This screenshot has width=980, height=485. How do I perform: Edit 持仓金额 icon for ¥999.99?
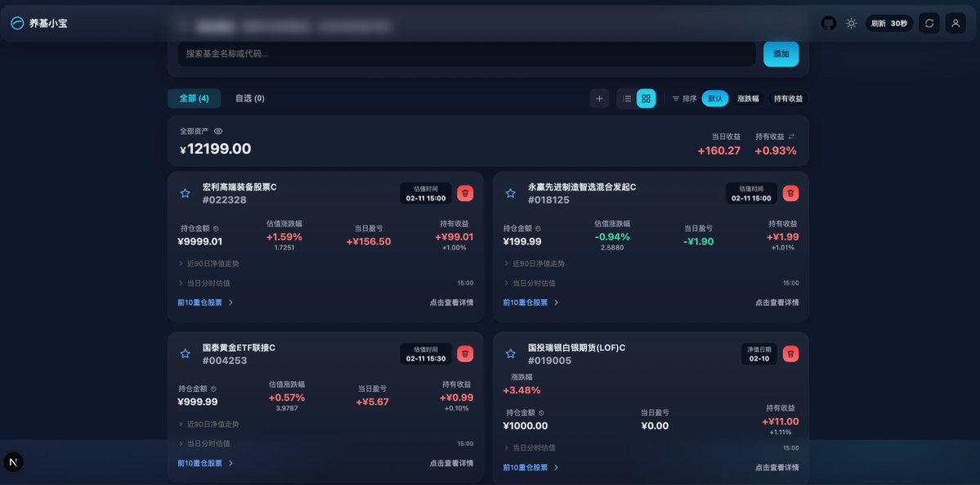pos(213,389)
